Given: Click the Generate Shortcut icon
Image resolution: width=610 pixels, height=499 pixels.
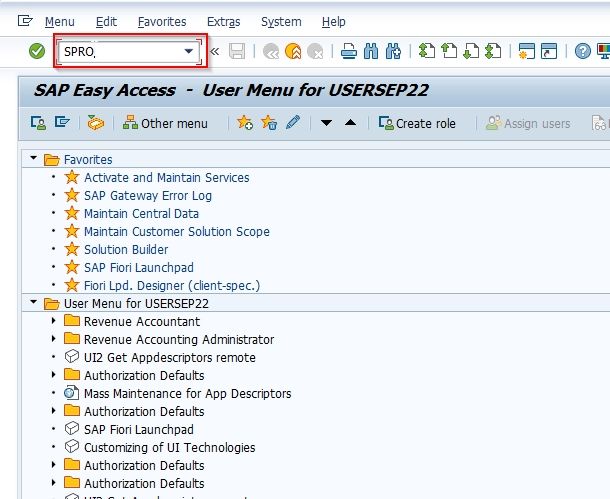Looking at the screenshot, I should click(549, 51).
